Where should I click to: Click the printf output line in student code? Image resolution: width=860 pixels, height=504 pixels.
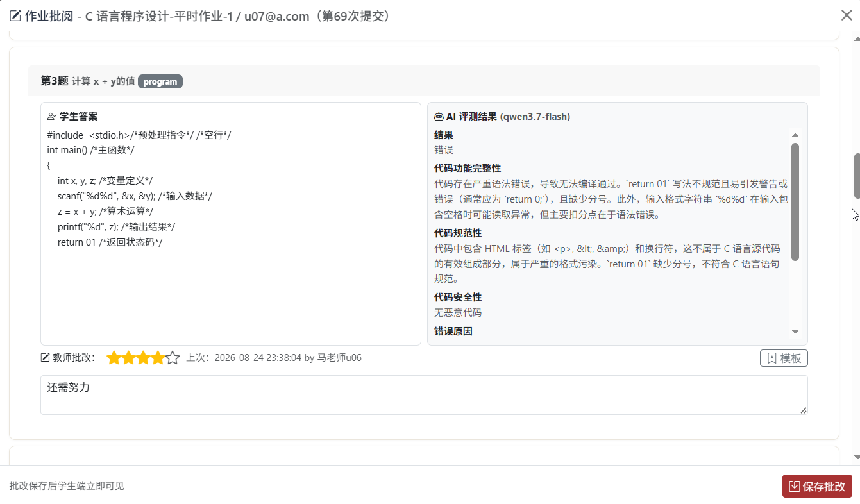(x=116, y=227)
